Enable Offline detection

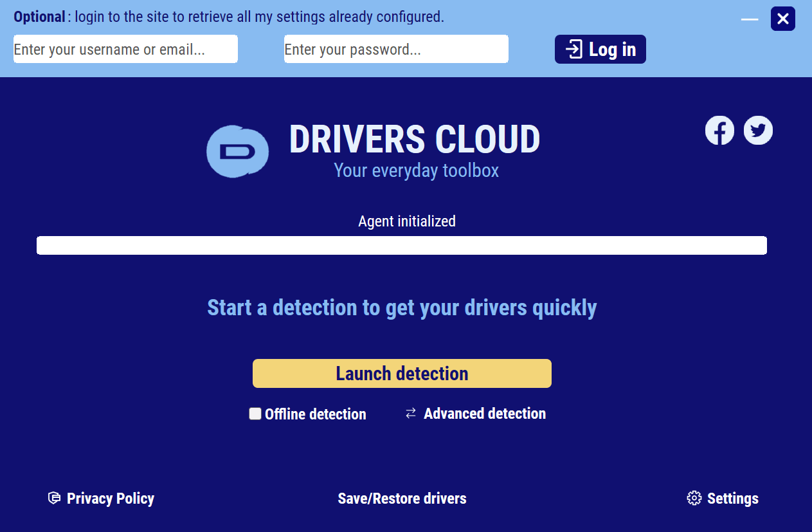(255, 414)
